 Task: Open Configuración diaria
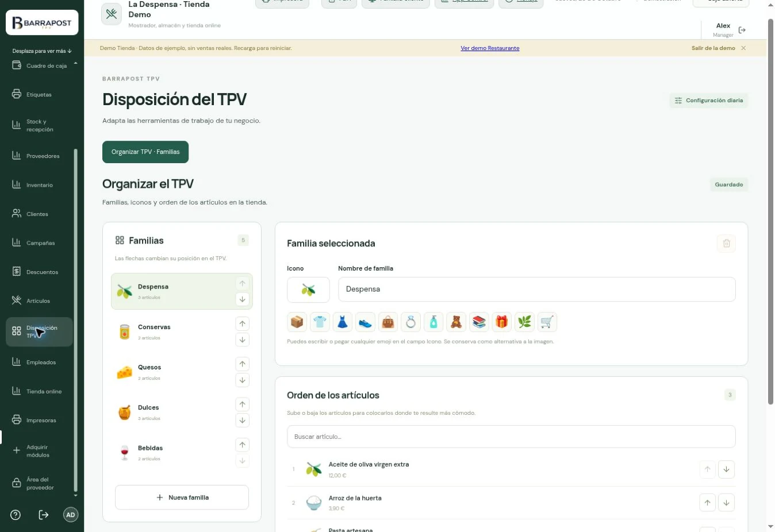[709, 101]
